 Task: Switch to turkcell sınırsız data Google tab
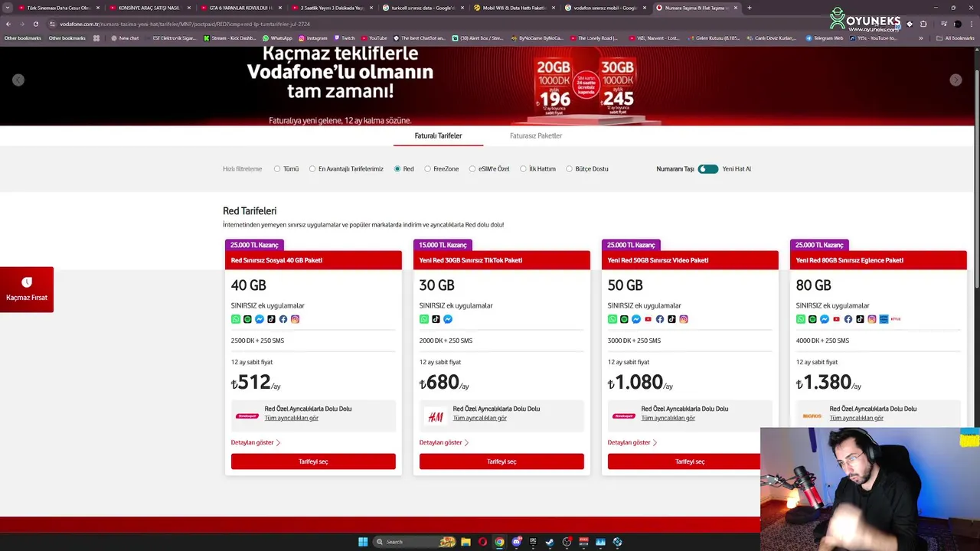coord(423,8)
